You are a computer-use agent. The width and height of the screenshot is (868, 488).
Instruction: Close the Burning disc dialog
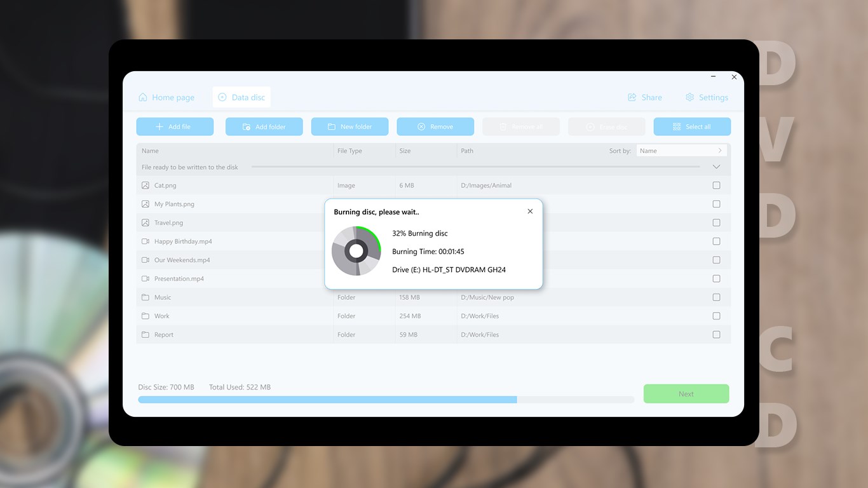pos(530,212)
